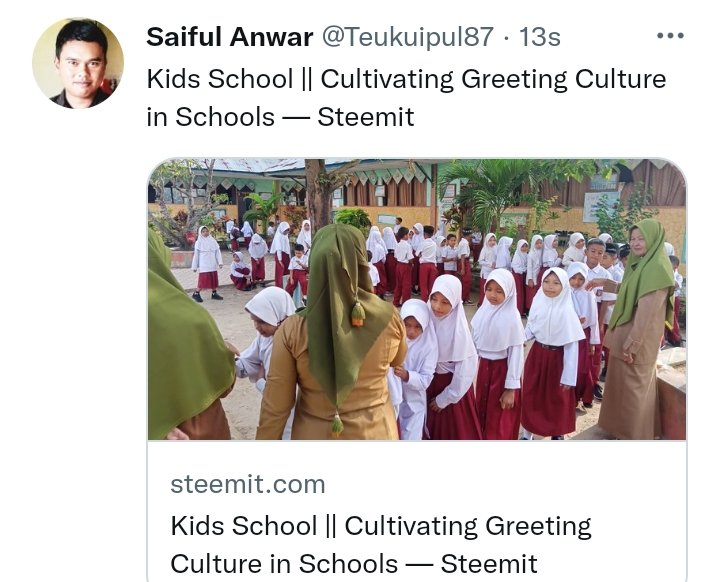Click the word 'Steemit' in tweet text

[x=366, y=117]
